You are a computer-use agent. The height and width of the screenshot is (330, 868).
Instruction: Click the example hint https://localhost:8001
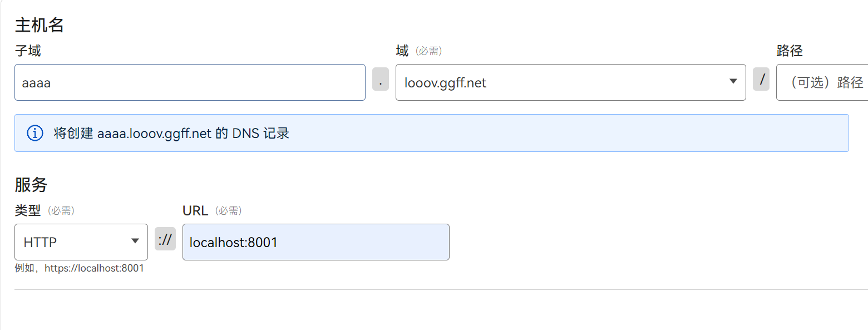93,268
